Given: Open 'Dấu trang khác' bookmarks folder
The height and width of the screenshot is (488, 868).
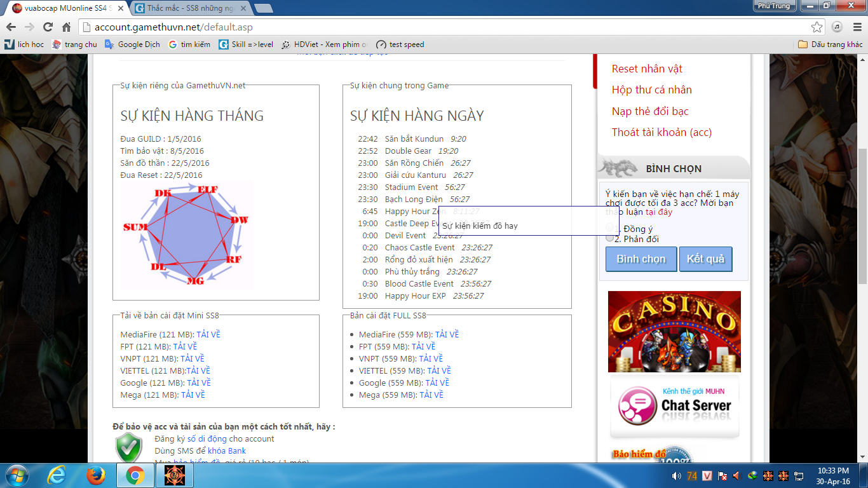Looking at the screenshot, I should (830, 44).
